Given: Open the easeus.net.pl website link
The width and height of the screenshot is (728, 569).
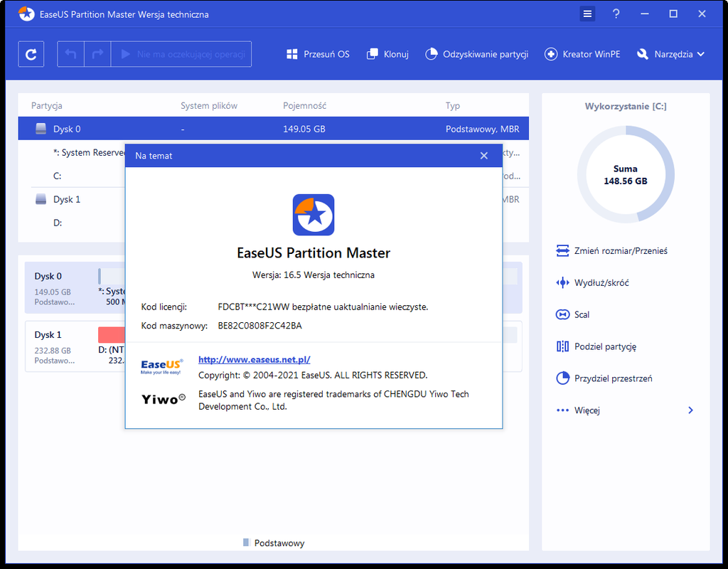Looking at the screenshot, I should coord(255,359).
